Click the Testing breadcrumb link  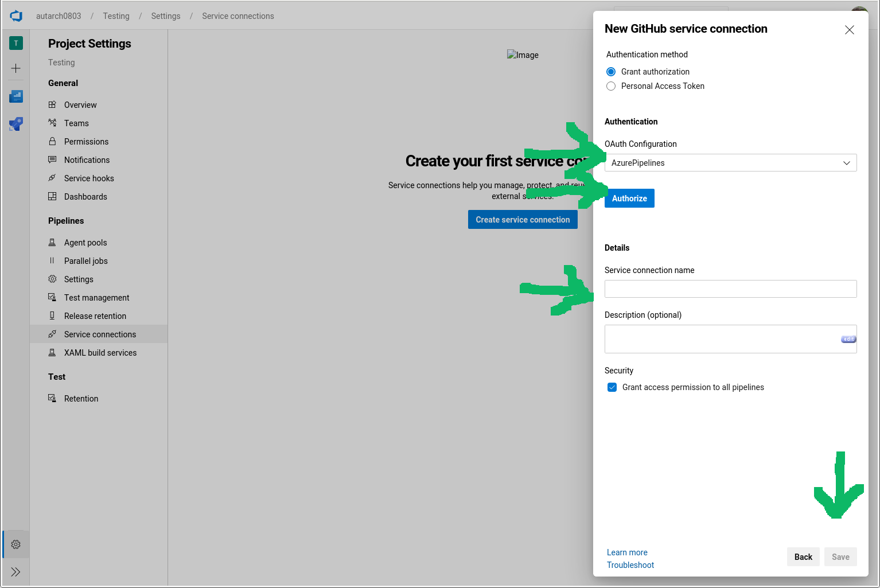tap(116, 16)
